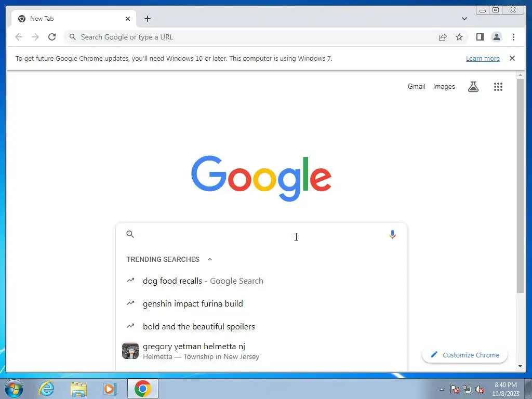Screen dimensions: 532x399
Task: Click trending arrow beside genshin impact
Action: click(x=130, y=303)
